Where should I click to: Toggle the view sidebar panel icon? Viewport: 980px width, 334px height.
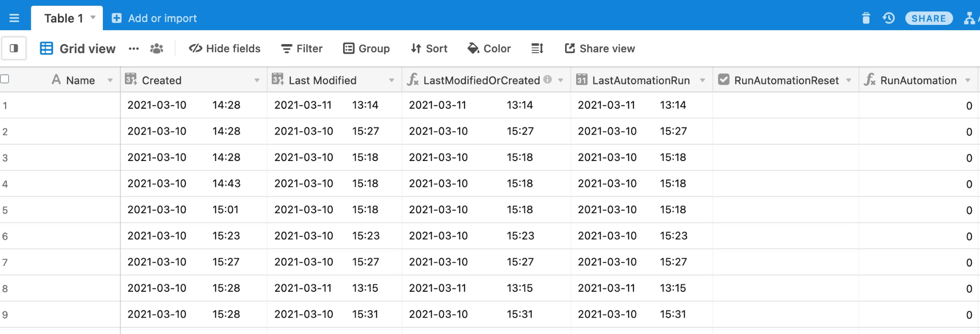click(14, 48)
